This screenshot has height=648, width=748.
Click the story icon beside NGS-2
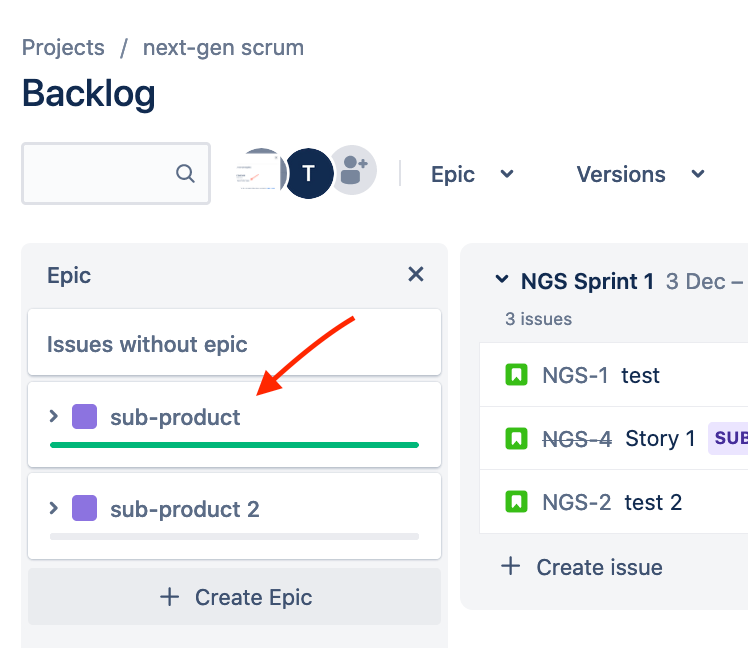(516, 502)
